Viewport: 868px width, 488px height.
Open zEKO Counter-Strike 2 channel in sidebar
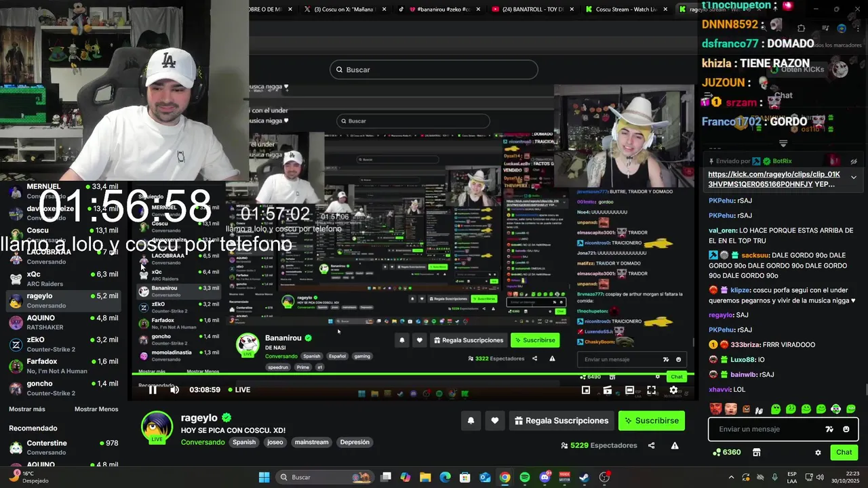click(62, 344)
